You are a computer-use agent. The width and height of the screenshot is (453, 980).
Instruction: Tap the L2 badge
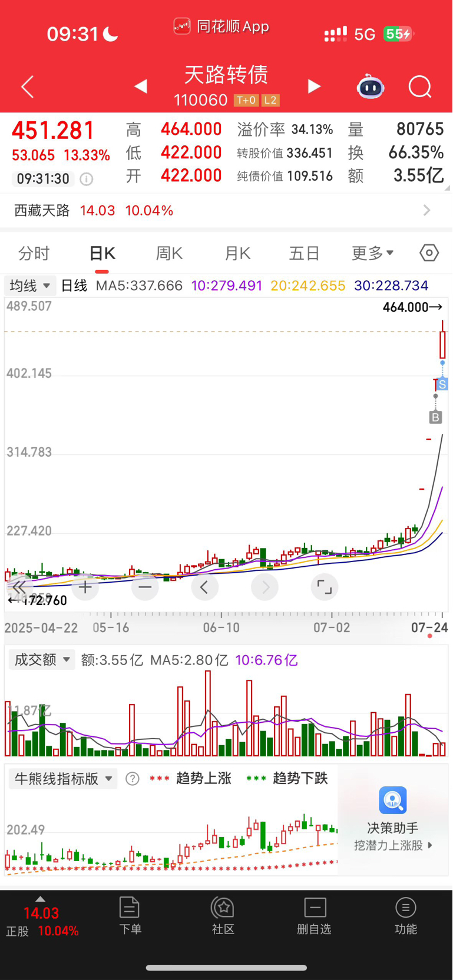point(270,101)
